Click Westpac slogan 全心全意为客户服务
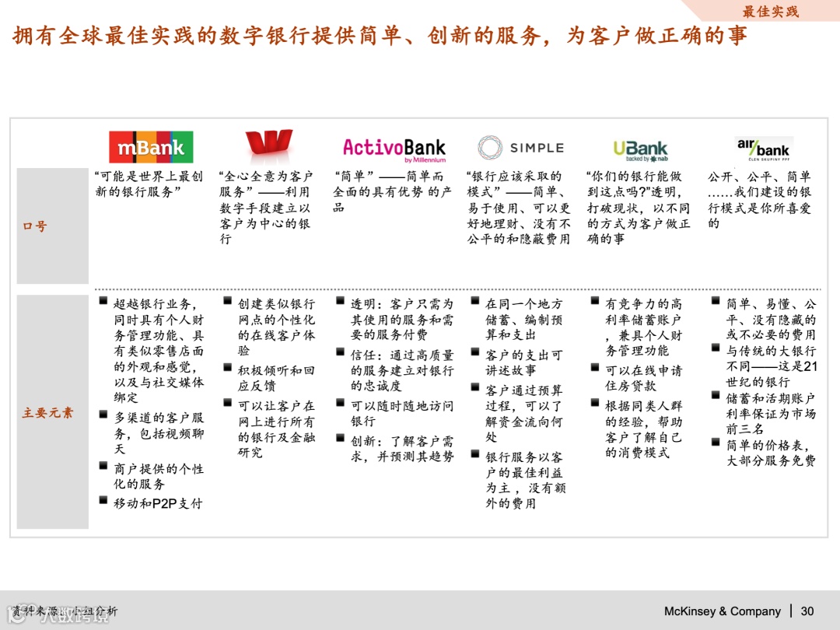Viewport: 840px width, 630px height. tap(266, 208)
